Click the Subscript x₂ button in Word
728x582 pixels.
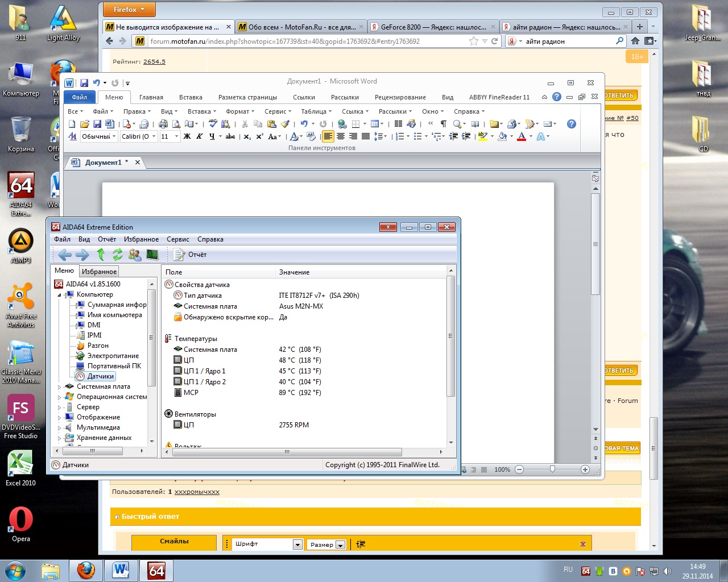click(x=247, y=136)
